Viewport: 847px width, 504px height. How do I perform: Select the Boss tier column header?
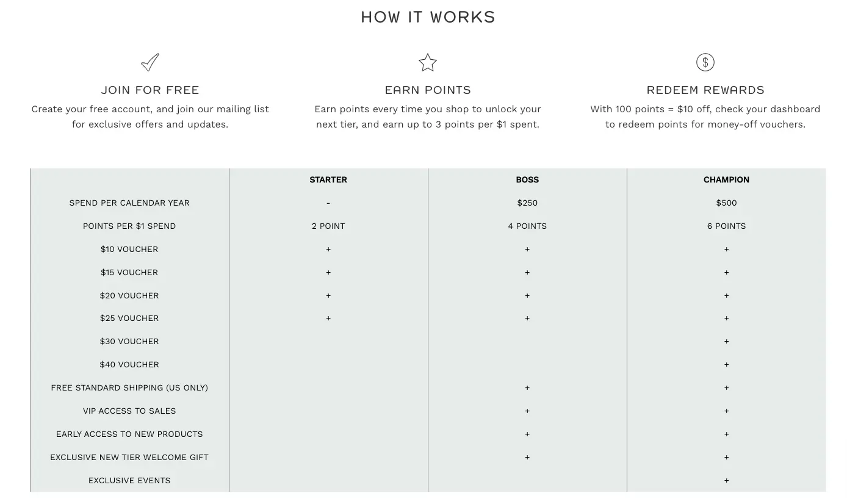coord(527,179)
